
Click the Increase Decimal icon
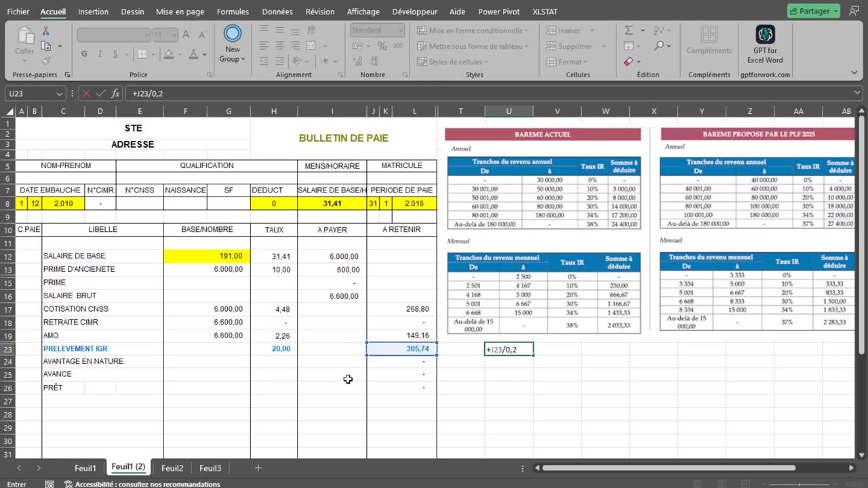[x=357, y=62]
